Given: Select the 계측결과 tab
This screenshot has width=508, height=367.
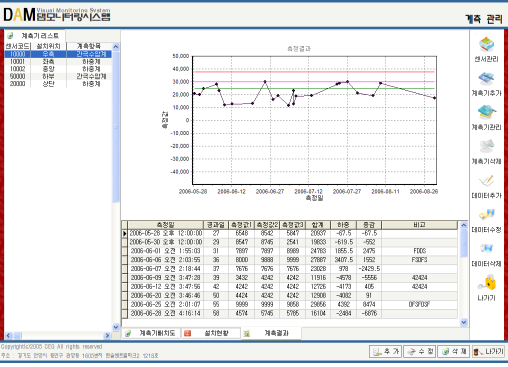Looking at the screenshot, I should 271,333.
